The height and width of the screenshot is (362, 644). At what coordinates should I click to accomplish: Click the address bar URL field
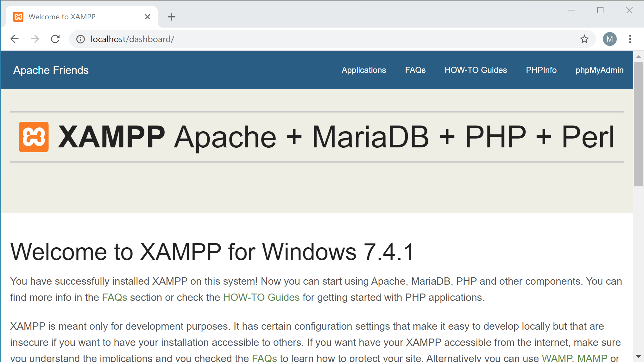[x=285, y=39]
